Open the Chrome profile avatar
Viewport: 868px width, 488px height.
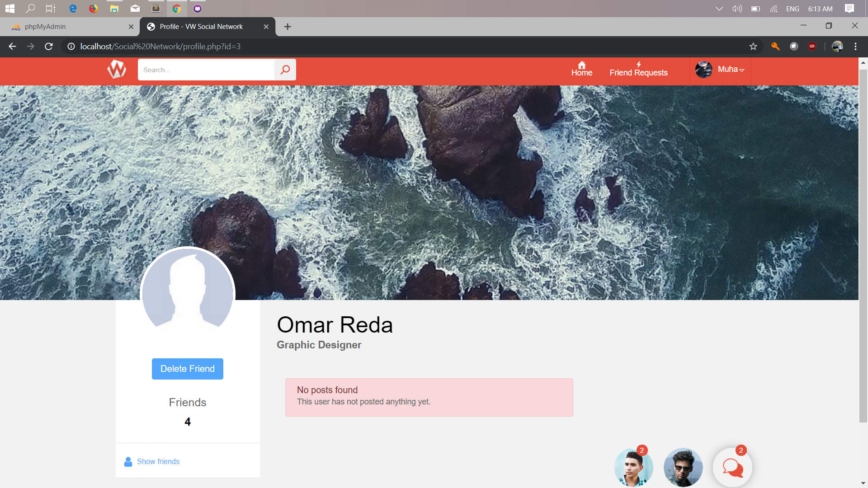(837, 47)
